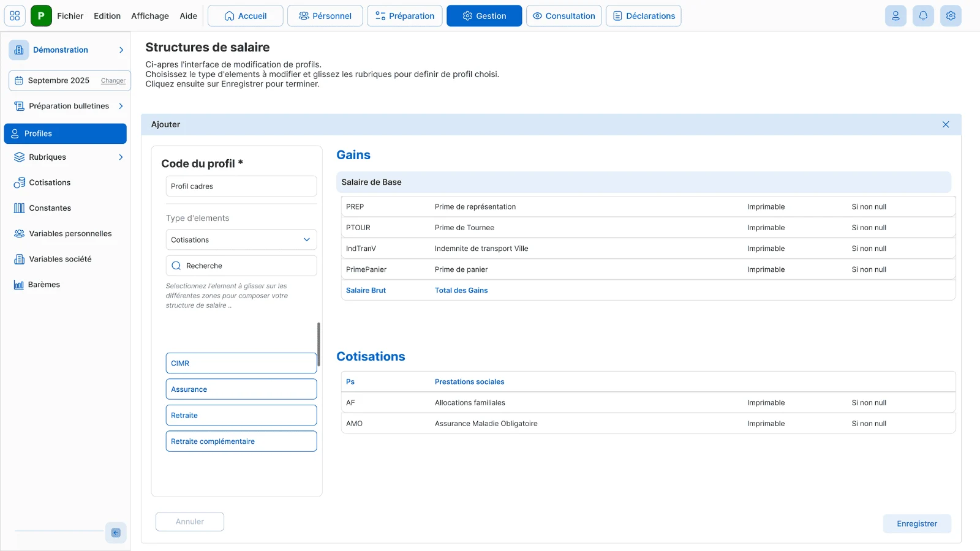The image size is (980, 551).
Task: Click the Code du profil input field
Action: [241, 186]
